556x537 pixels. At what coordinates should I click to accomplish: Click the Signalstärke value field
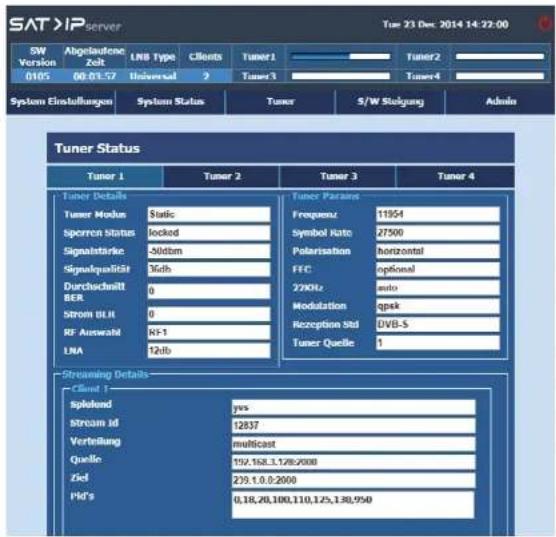coord(209,251)
